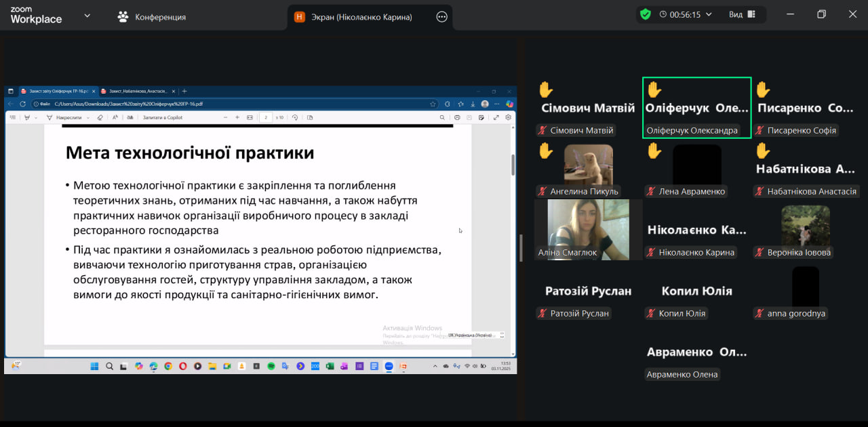Image resolution: width=868 pixels, height=427 pixels.
Task: Click the green encryption shield icon
Action: (x=646, y=14)
